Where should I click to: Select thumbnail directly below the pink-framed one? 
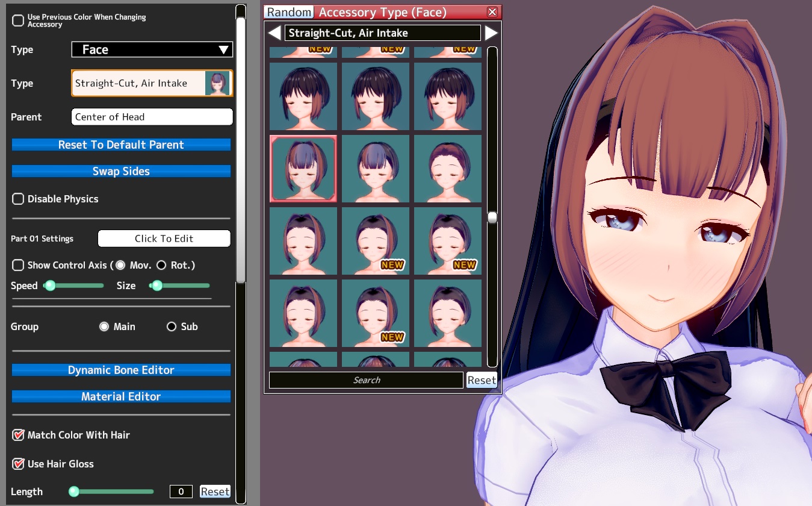303,241
